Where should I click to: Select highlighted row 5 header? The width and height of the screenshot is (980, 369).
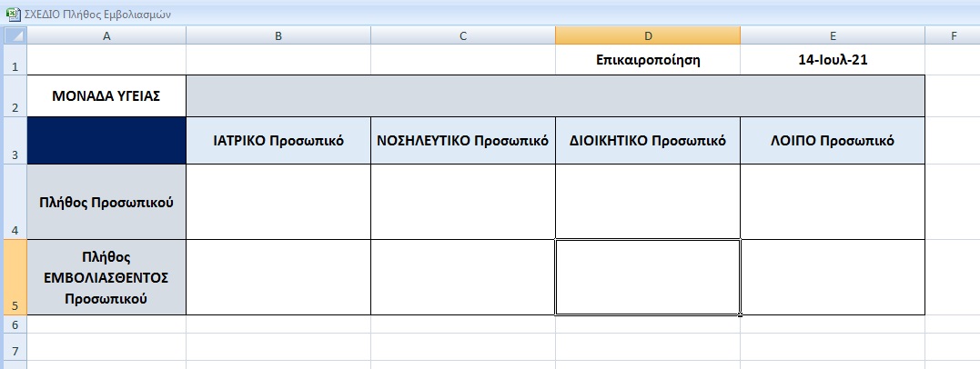click(14, 277)
